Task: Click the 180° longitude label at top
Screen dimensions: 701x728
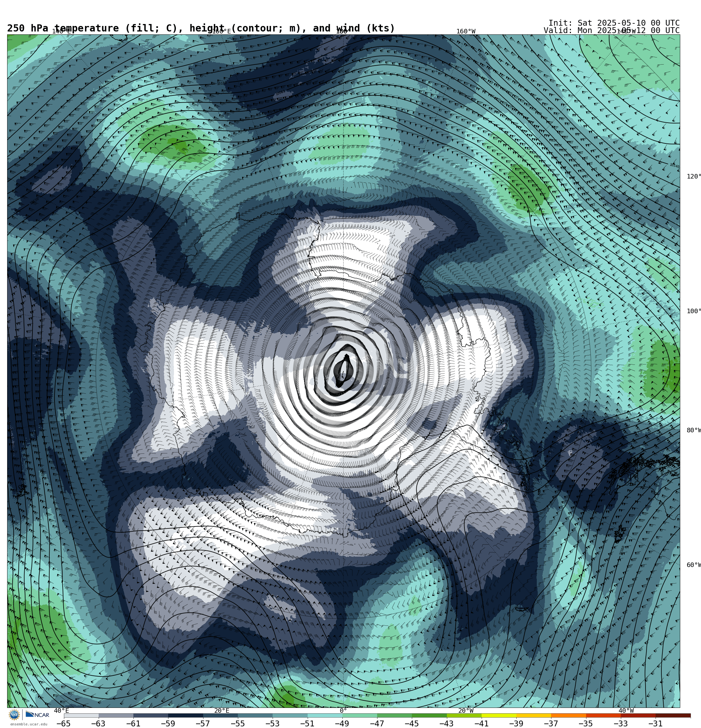Action: coord(342,31)
